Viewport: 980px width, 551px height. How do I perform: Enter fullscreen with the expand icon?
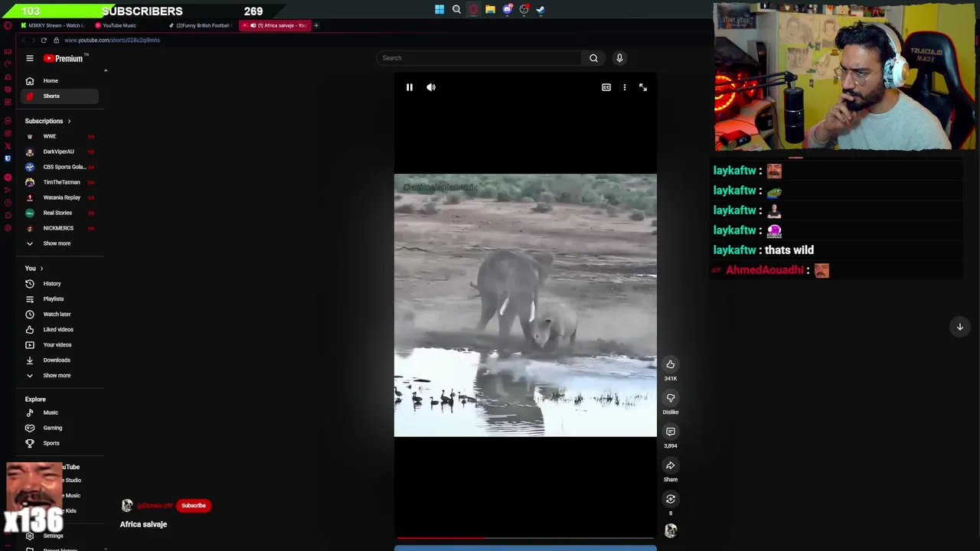[643, 87]
